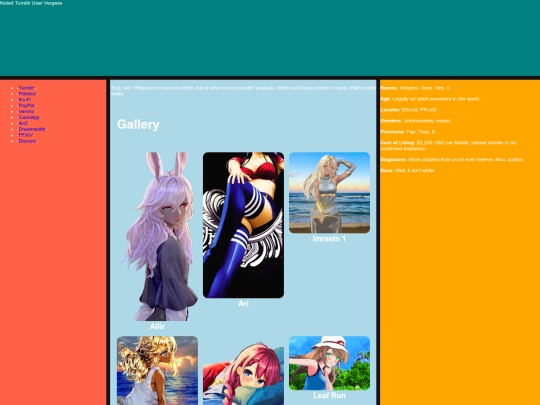Open the Ari gallery image
The width and height of the screenshot is (540, 405).
pos(243,225)
